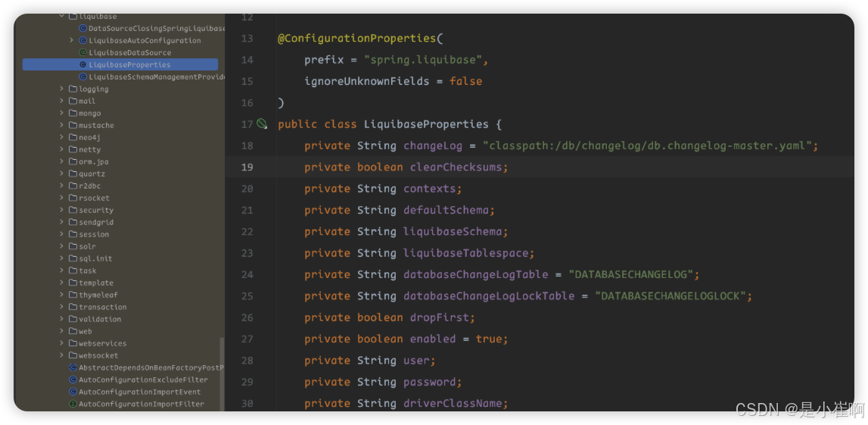Image resolution: width=868 pixels, height=425 pixels.
Task: Click the enabled field on line 27
Action: click(434, 339)
